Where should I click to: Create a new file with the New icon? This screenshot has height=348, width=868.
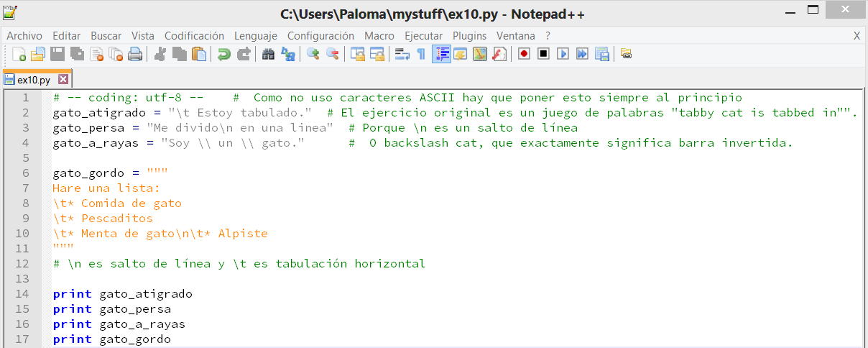(19, 54)
